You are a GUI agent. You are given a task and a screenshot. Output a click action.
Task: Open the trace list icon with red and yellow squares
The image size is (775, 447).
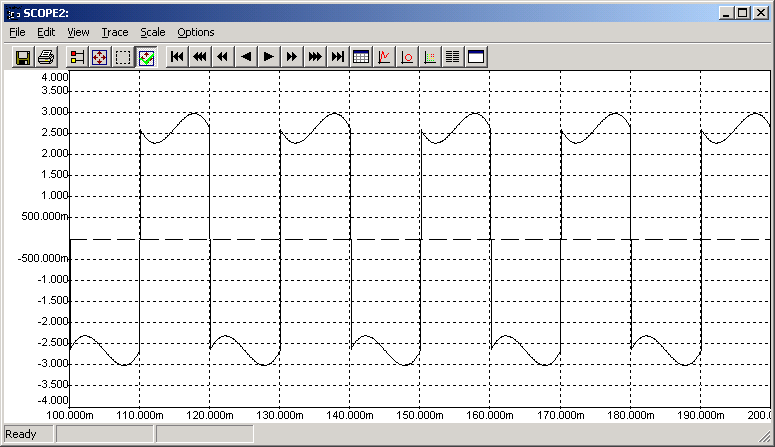[x=77, y=57]
